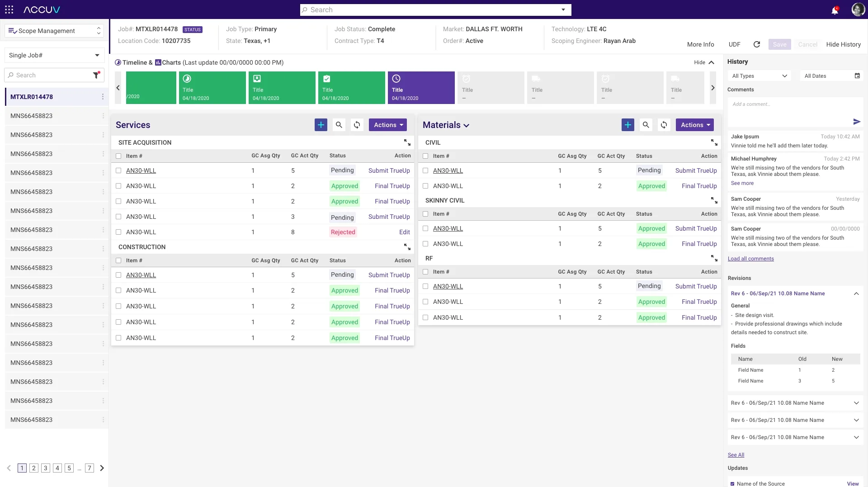
Task: Search within the Materials panel
Action: pos(646,125)
